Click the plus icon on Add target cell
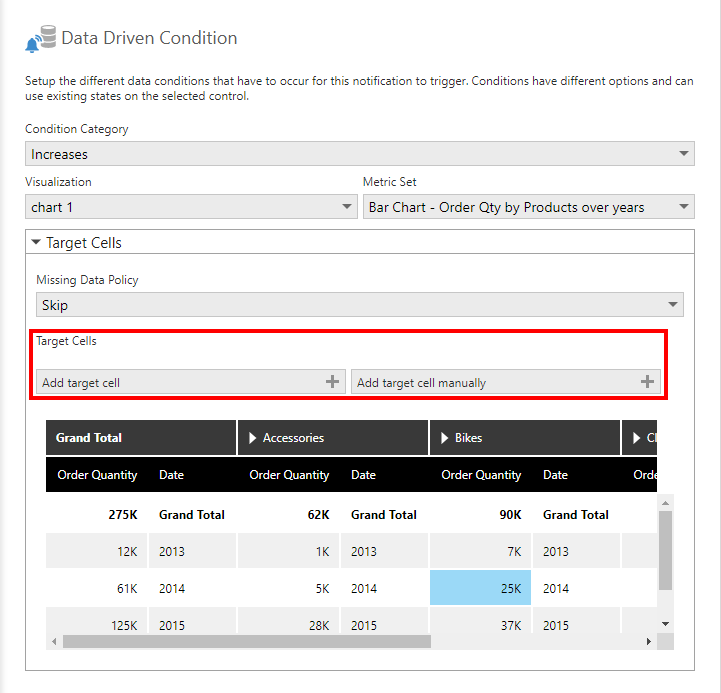This screenshot has width=721, height=693. point(332,382)
